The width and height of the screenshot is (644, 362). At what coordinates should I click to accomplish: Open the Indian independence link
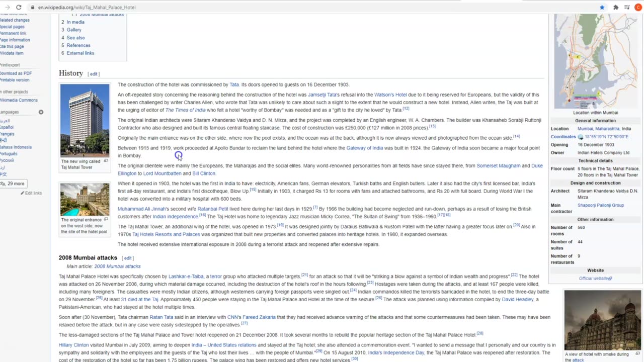point(175,217)
